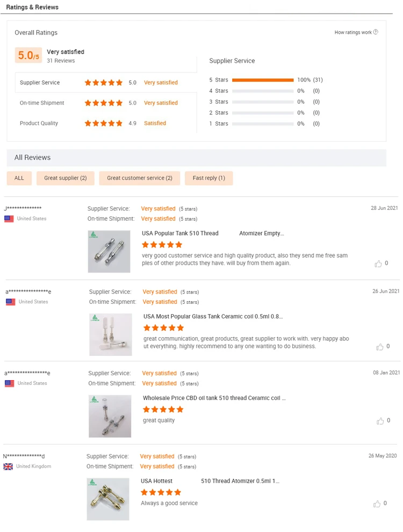Select the ALL reviews filter

(19, 178)
